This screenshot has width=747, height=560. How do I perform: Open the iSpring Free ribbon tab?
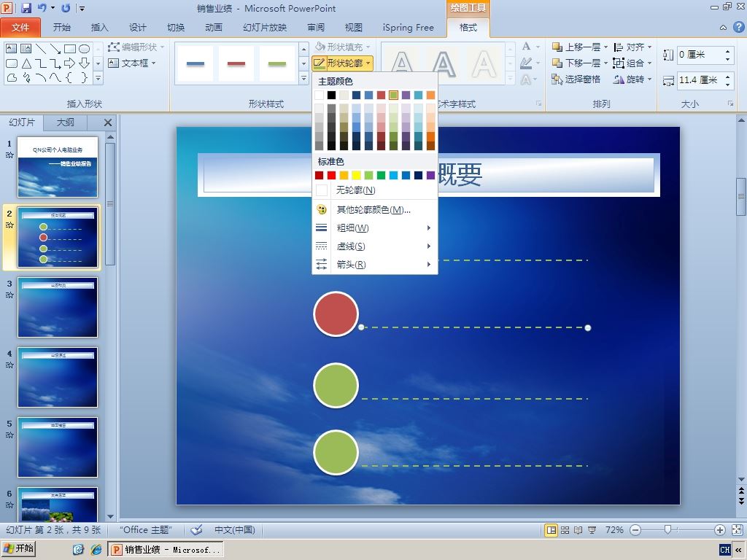(x=409, y=28)
